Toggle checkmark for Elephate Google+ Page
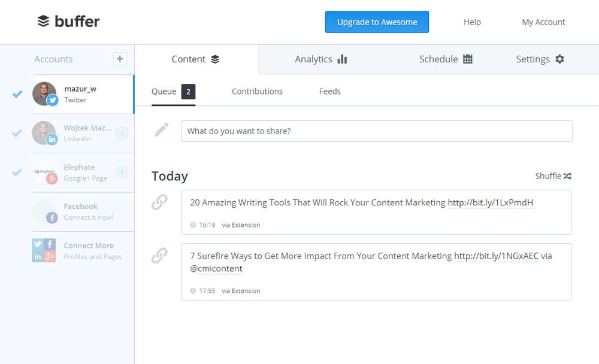The height and width of the screenshot is (364, 599). [x=17, y=172]
